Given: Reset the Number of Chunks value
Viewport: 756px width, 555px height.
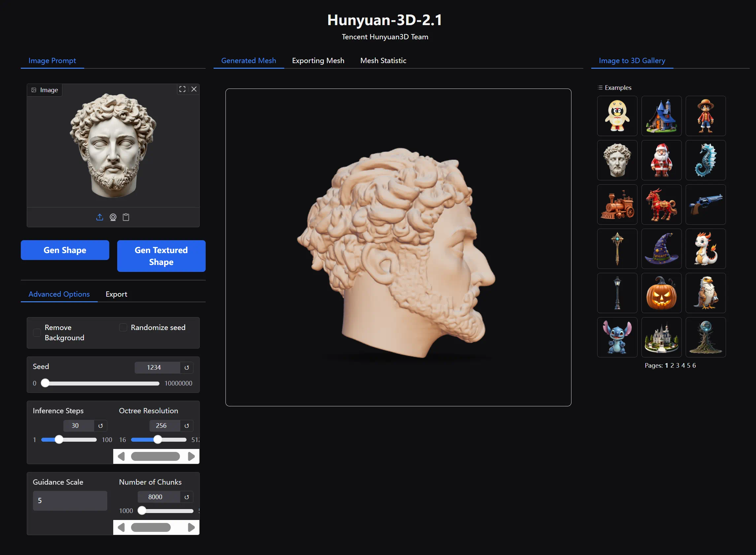Looking at the screenshot, I should point(187,497).
